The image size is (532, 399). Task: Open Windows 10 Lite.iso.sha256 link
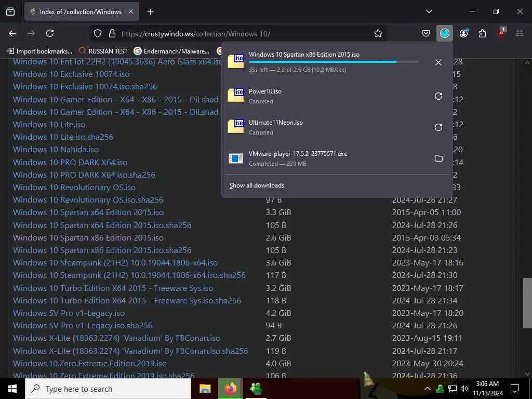[63, 137]
